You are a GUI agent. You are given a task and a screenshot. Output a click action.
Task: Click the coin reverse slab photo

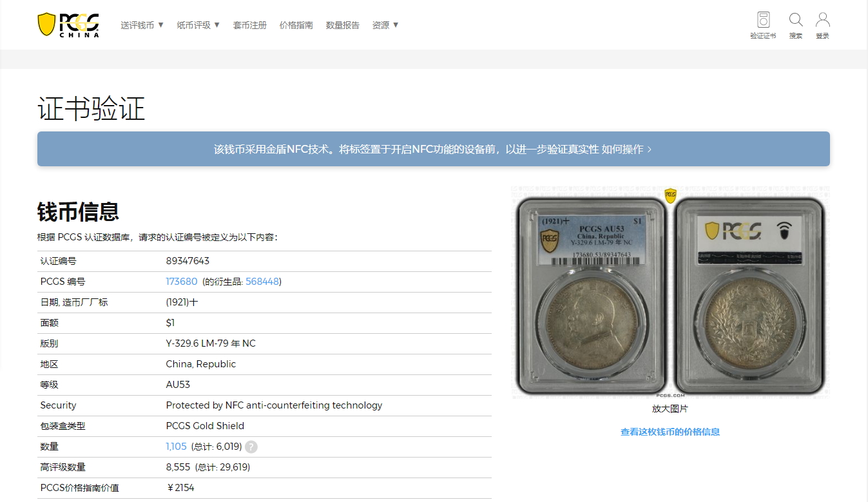tap(749, 296)
